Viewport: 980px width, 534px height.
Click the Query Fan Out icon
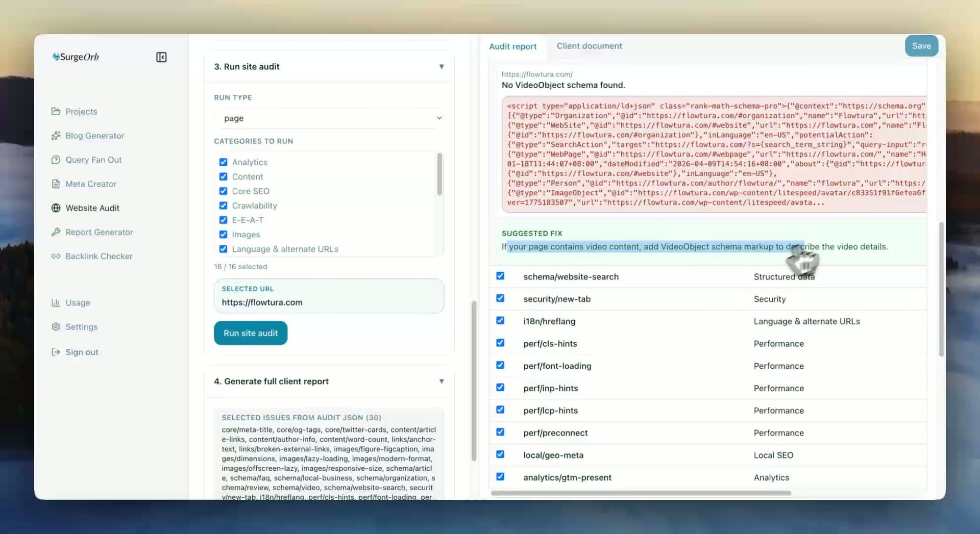(56, 160)
